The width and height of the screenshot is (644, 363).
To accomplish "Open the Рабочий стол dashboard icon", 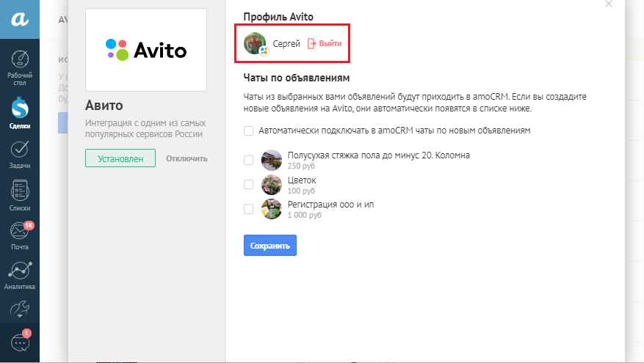I will point(20,60).
